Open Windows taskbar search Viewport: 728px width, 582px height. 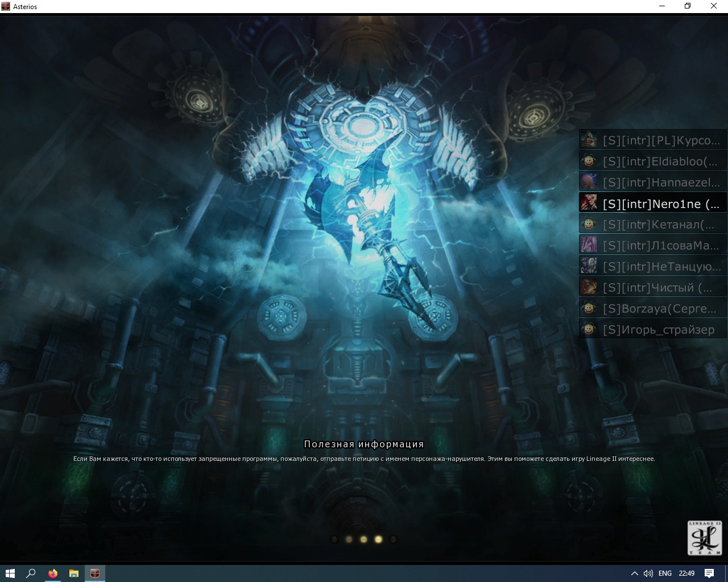(x=31, y=573)
